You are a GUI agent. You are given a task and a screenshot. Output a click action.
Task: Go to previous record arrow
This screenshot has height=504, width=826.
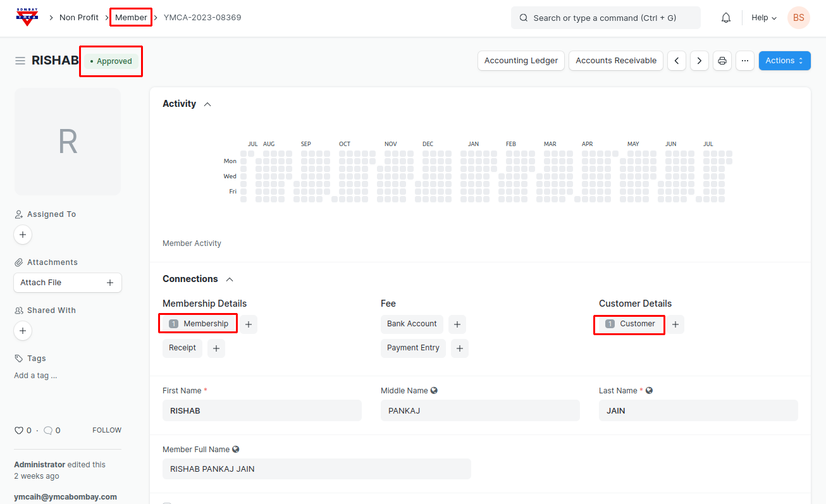(x=677, y=61)
